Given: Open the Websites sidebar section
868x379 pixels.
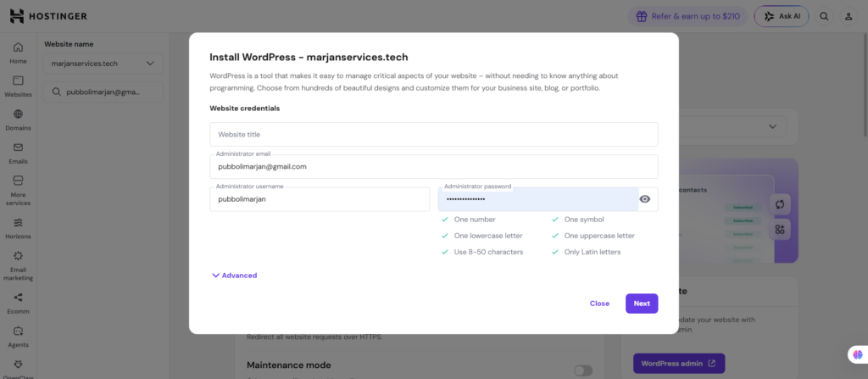Looking at the screenshot, I should [19, 86].
